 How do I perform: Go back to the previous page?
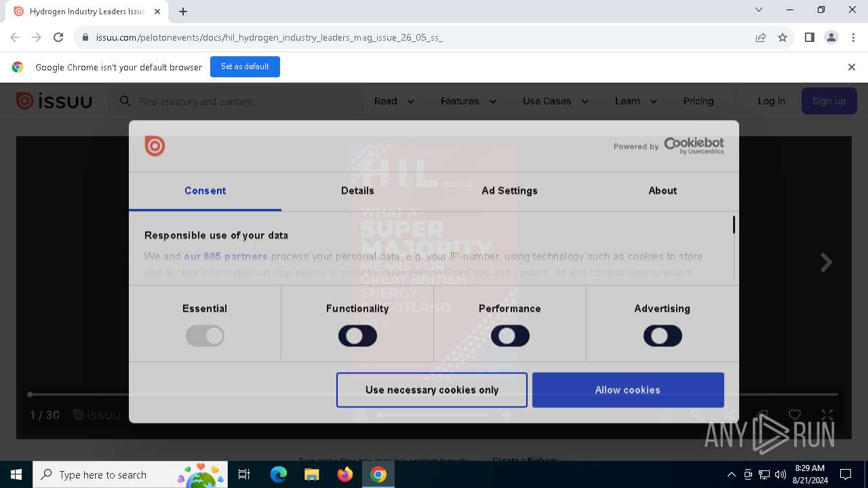click(x=15, y=37)
